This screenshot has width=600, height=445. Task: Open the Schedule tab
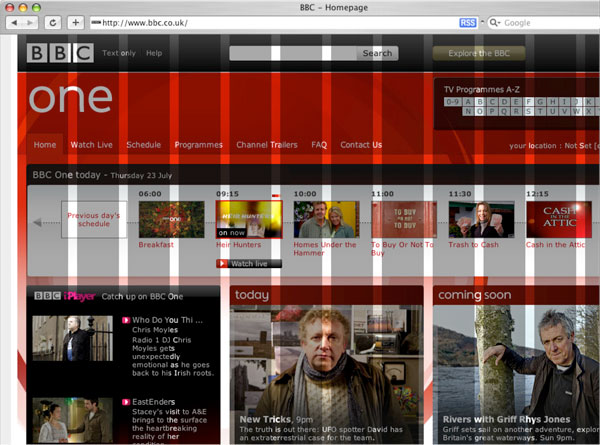[143, 145]
